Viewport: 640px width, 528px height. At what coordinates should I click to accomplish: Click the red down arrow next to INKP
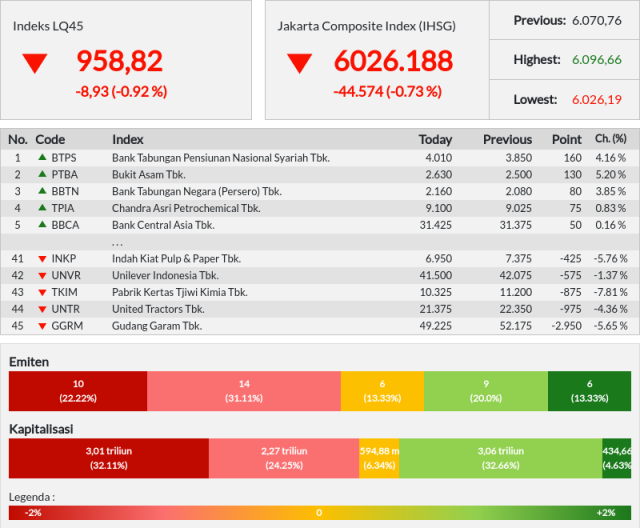click(x=42, y=259)
